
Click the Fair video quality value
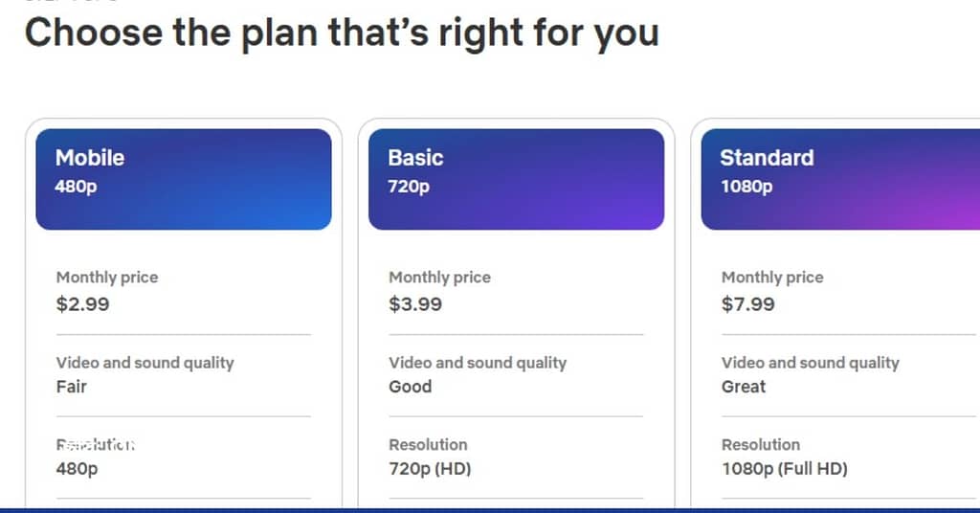[x=71, y=387]
